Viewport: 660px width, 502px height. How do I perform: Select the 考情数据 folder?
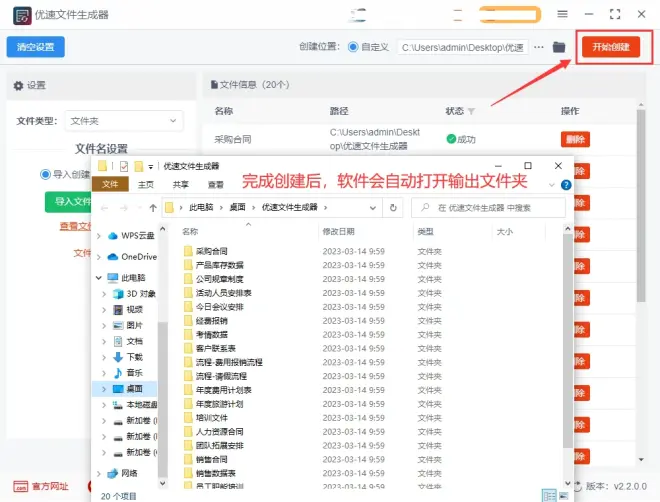tap(206, 335)
